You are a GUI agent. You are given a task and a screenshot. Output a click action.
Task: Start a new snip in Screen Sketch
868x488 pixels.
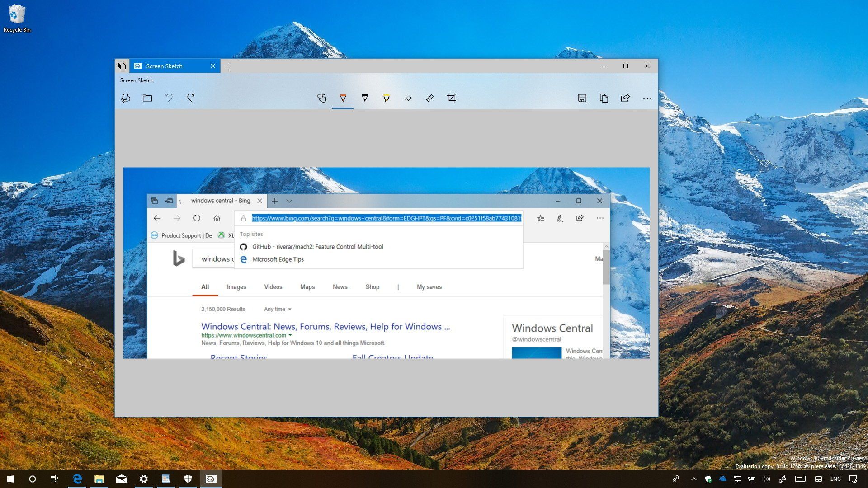[x=126, y=98]
